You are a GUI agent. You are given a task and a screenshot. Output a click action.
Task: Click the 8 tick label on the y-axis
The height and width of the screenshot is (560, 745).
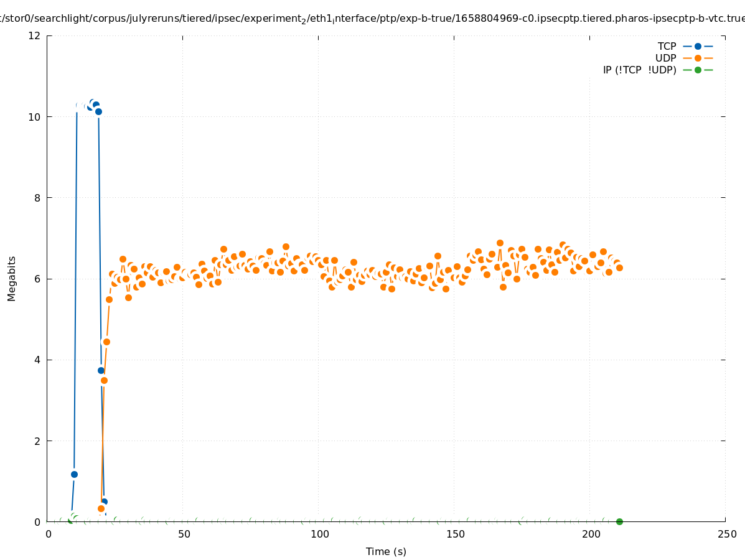click(38, 198)
